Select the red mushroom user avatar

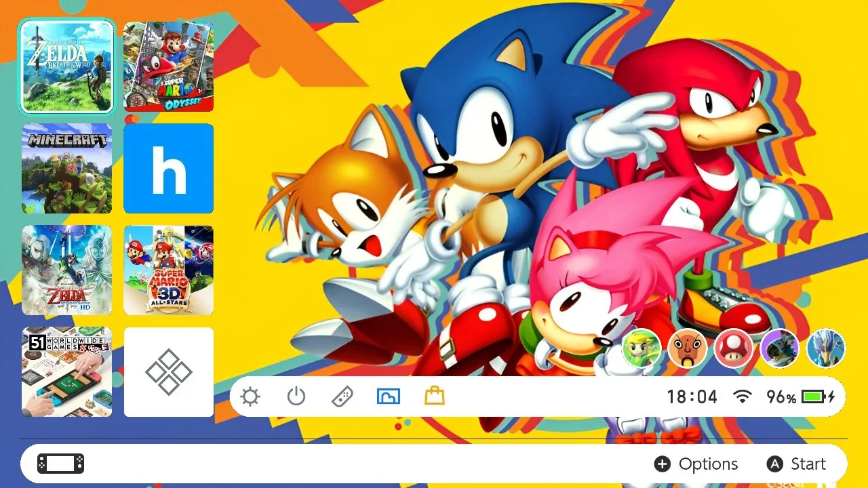(734, 348)
